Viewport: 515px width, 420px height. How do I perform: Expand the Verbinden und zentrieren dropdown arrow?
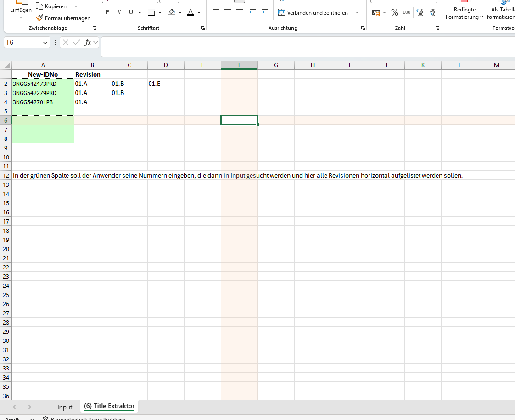pos(358,12)
